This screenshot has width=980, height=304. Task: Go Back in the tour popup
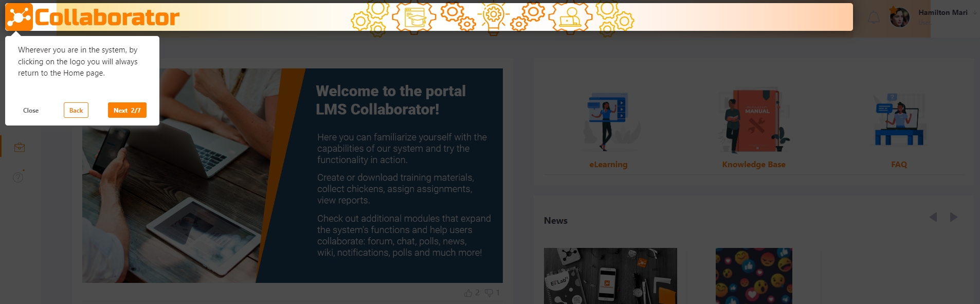[76, 110]
